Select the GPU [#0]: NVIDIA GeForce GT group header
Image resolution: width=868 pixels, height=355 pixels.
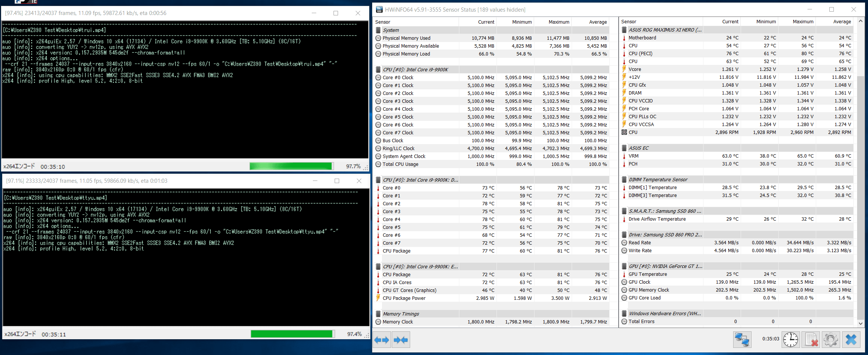pos(737,266)
